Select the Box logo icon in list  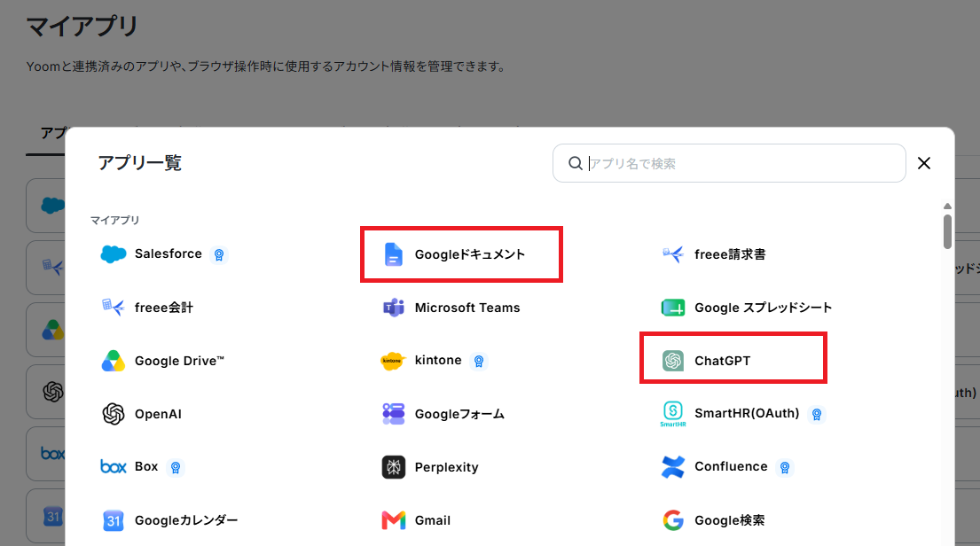point(114,466)
